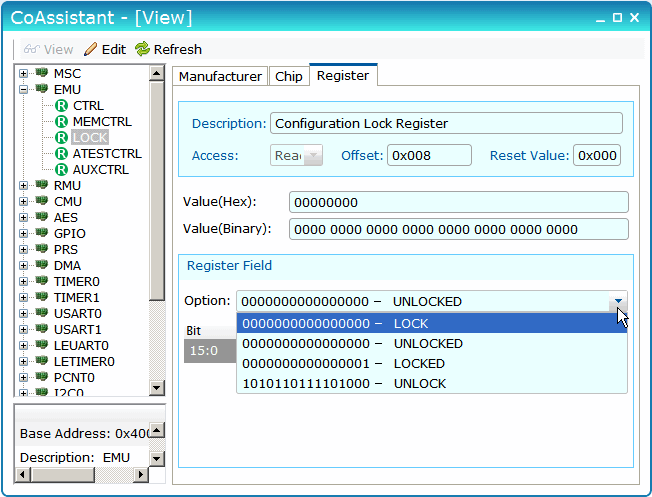Choose the LOCK option in dropdown list
This screenshot has width=652, height=497.
point(432,323)
